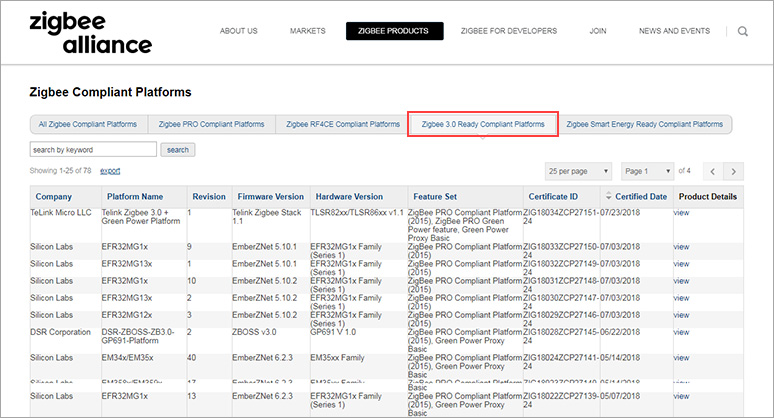Screen dimensions: 774x418
Task: Select 'DSR Corporation' company cell
Action: click(x=60, y=332)
